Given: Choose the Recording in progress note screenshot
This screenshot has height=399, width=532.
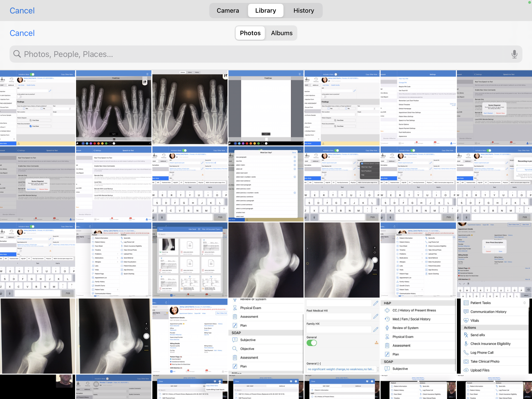Looking at the screenshot, I should click(x=494, y=184).
